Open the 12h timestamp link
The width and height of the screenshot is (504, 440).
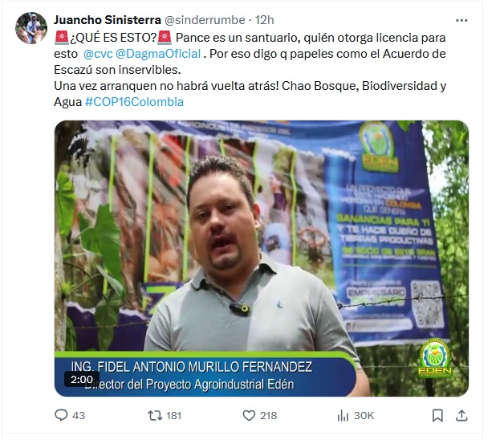pos(265,20)
